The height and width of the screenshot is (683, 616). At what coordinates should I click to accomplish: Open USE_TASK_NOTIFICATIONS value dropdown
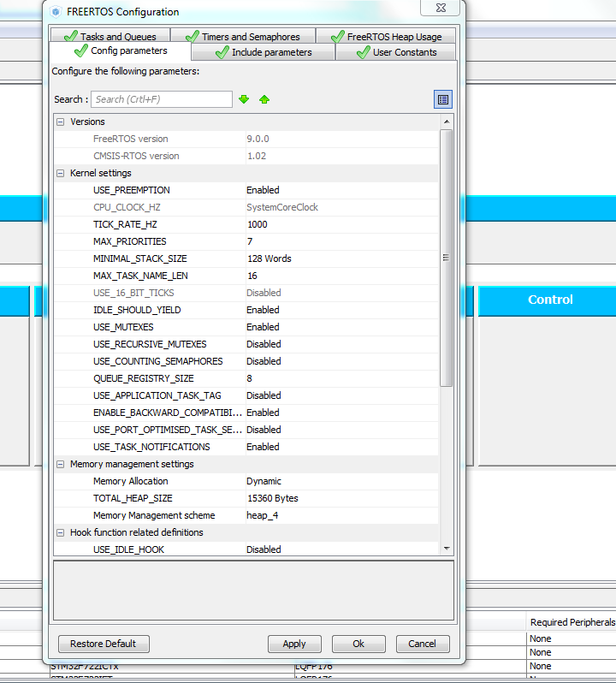341,447
